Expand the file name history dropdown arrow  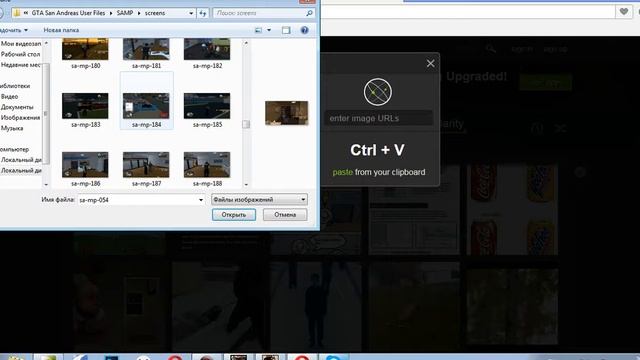[201, 200]
